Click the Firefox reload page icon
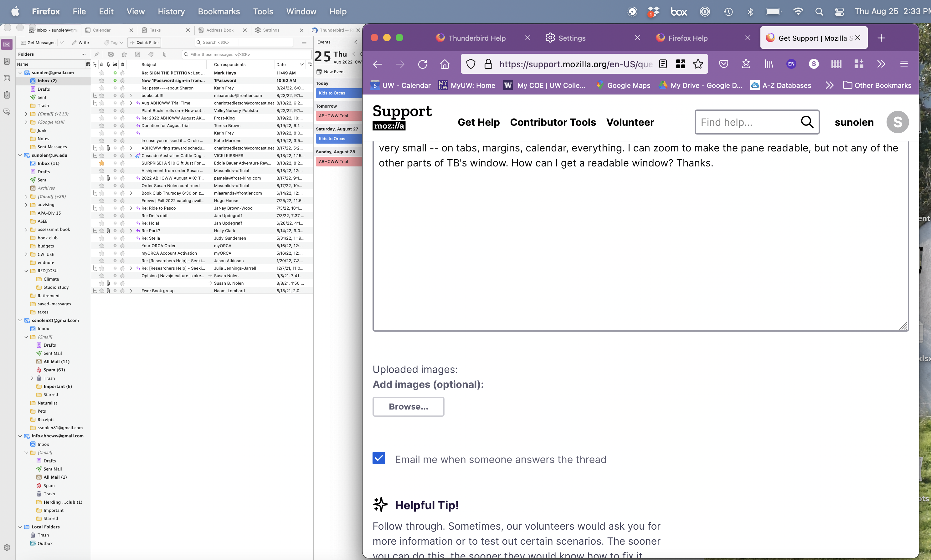 click(423, 64)
